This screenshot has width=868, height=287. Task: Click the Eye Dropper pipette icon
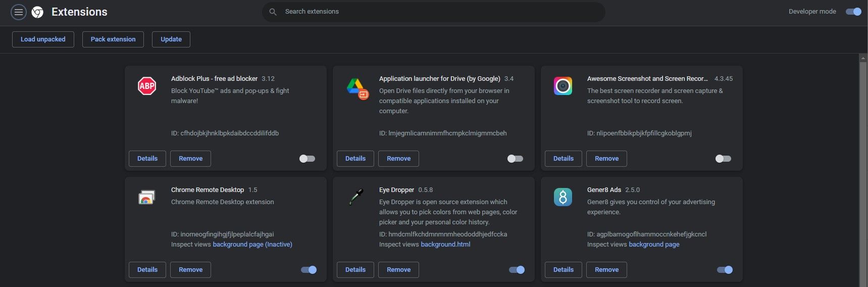click(x=356, y=197)
